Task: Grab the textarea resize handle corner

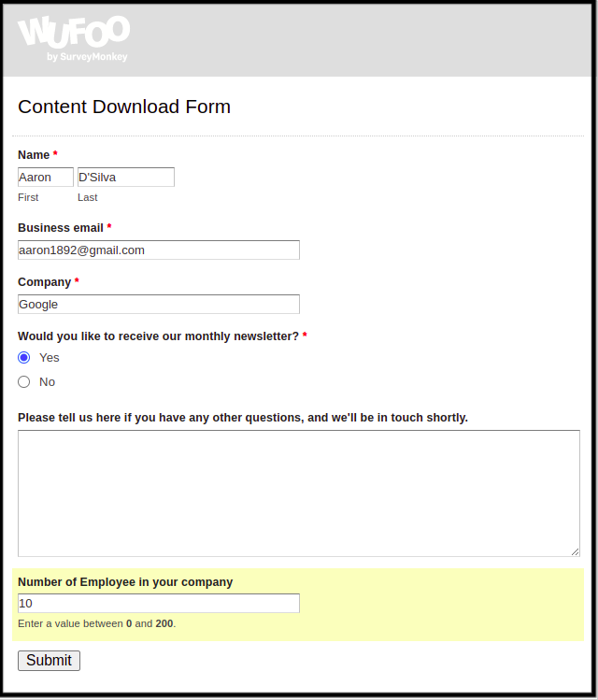Action: pyautogui.click(x=576, y=551)
